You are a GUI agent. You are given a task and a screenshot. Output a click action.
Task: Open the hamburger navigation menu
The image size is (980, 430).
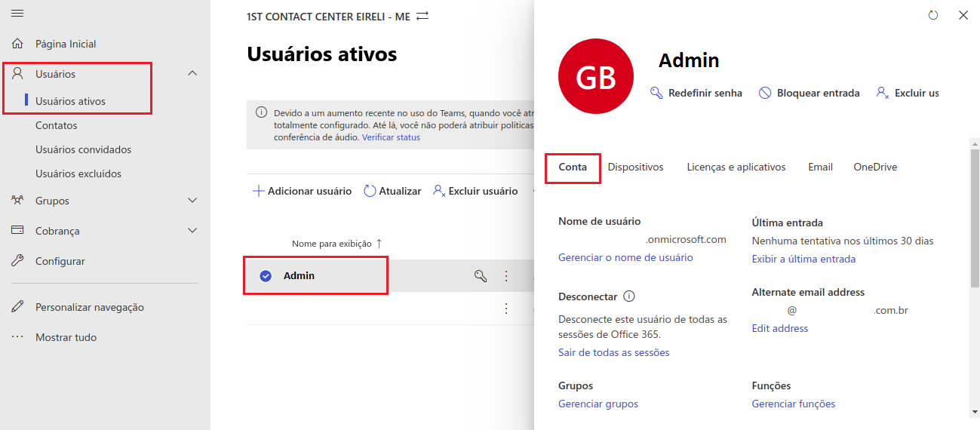[x=17, y=14]
